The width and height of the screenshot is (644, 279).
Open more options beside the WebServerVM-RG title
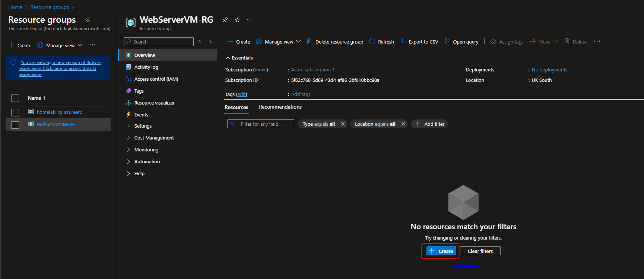tap(249, 20)
